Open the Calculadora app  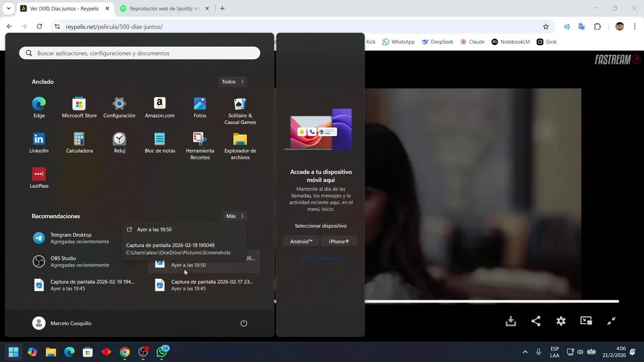[79, 143]
